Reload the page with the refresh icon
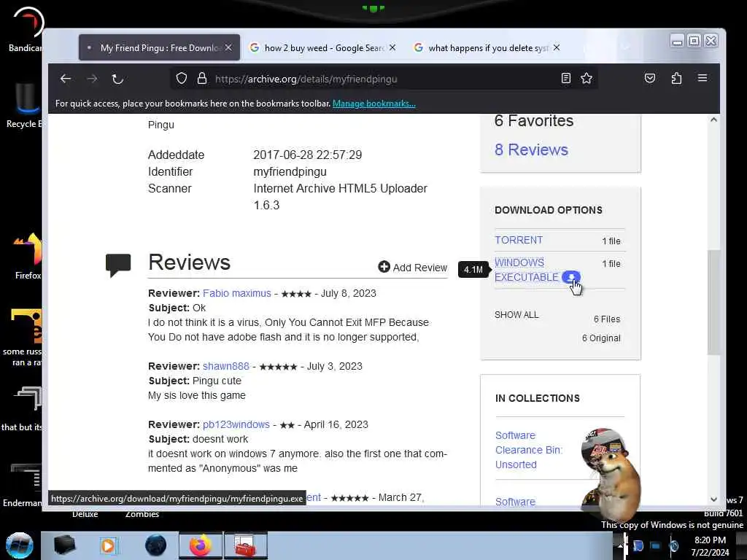The image size is (747, 560). point(117,79)
